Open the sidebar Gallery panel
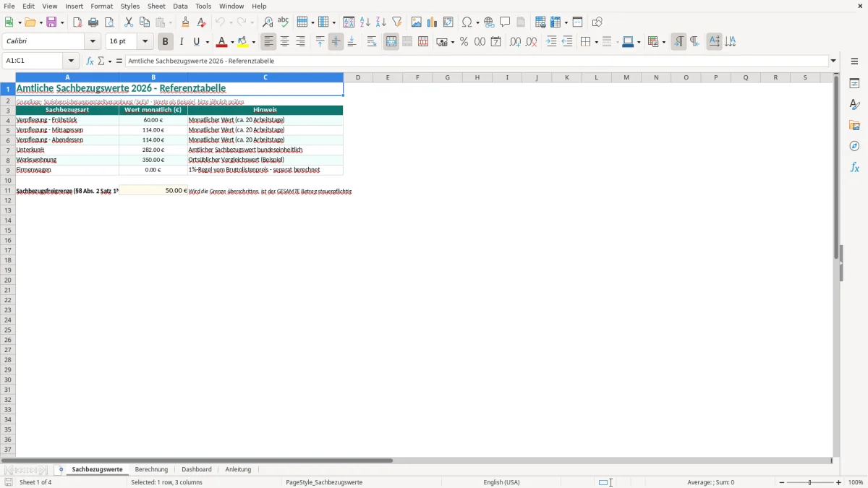868x488 pixels. click(x=854, y=125)
